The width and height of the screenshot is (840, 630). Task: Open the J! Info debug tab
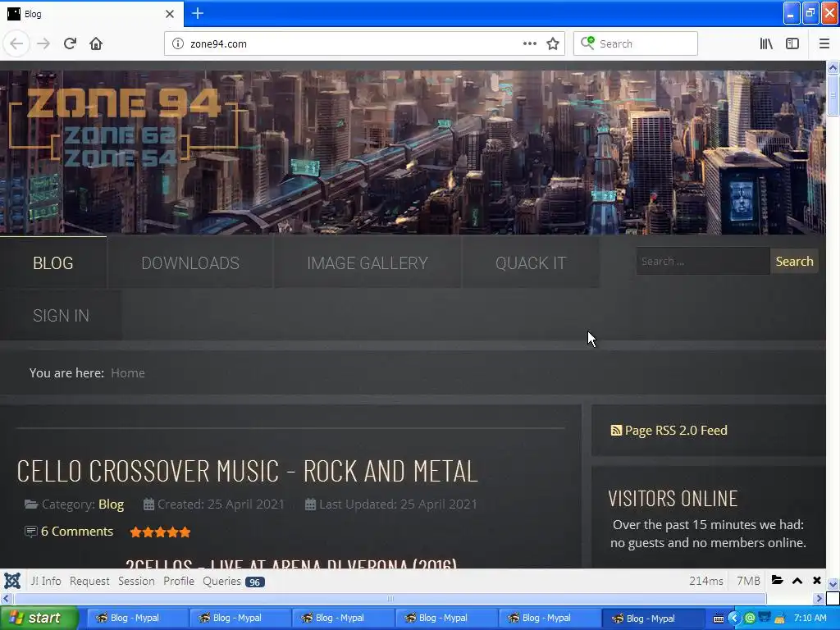pyautogui.click(x=46, y=582)
